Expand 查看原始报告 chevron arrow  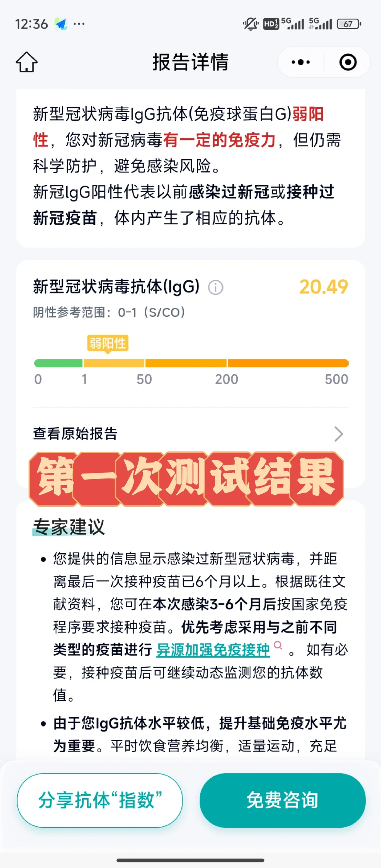[339, 434]
